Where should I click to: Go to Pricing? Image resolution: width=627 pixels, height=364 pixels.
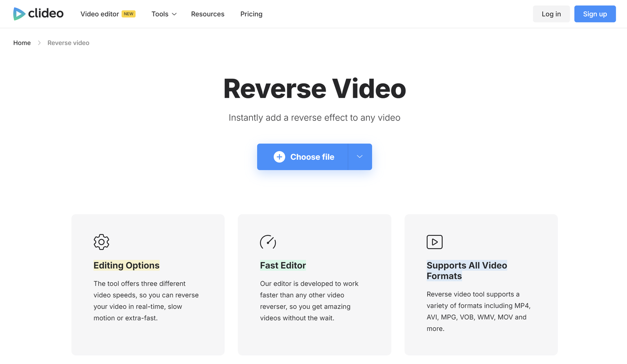point(251,14)
